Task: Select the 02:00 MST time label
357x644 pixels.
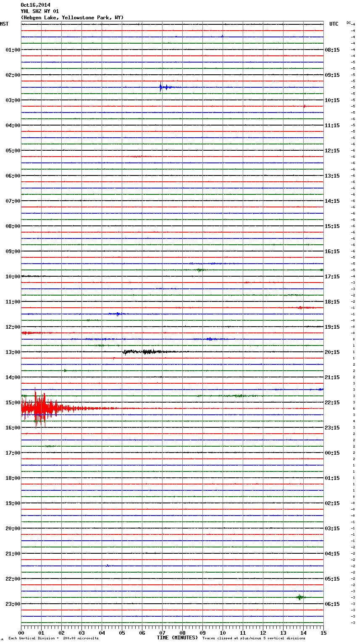Action: 13,75
